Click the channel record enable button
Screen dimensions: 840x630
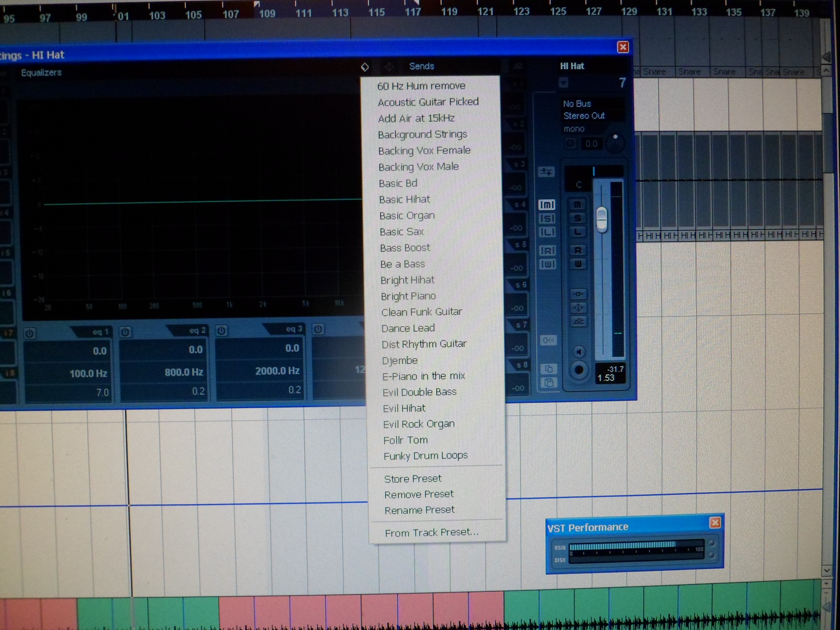579,370
